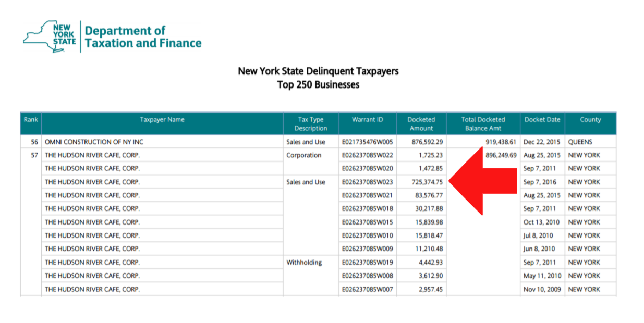Select warrant ID E026237085W008
Screen dimensions: 644x323
pyautogui.click(x=368, y=276)
